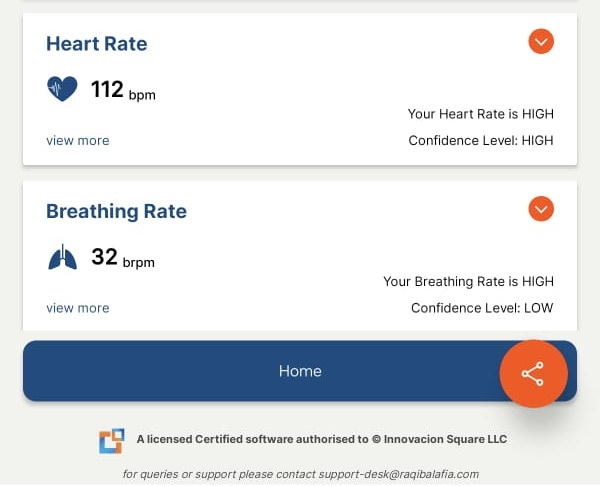Click the top card edge above Heart Rate

tap(300, 2)
